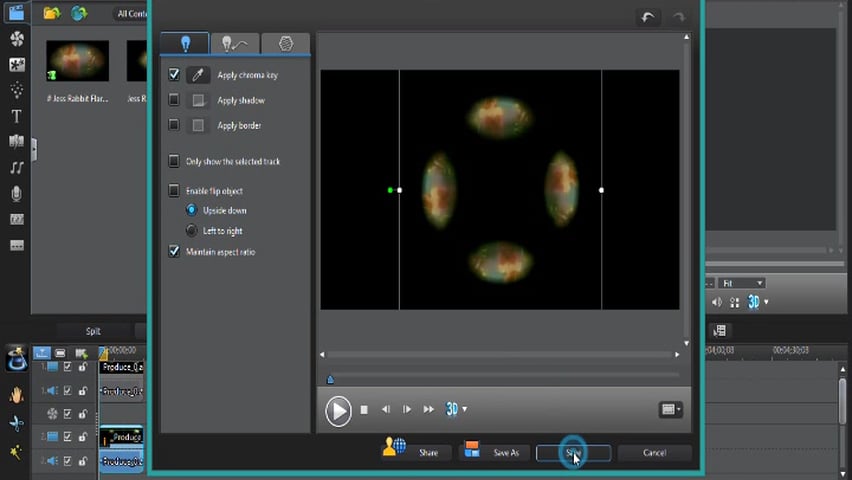Screen dimensions: 852x480
Task: Switch to the PiP properties lightbulb tab
Action: tap(185, 43)
